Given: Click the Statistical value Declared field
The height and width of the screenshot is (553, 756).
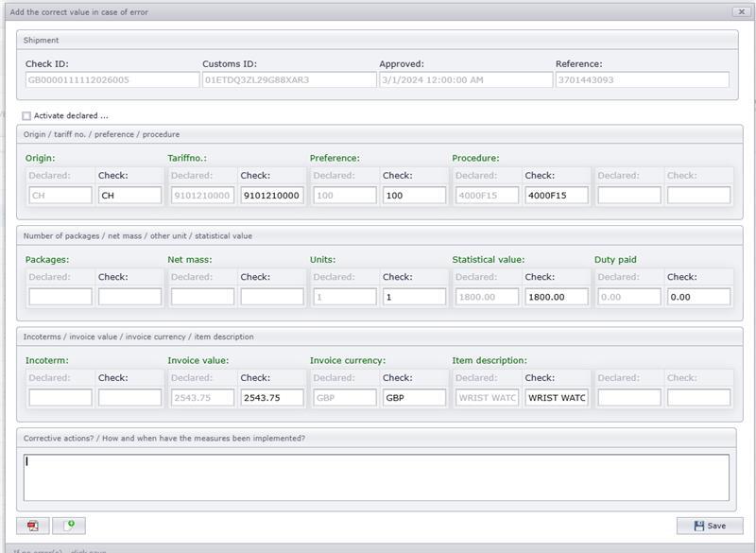Looking at the screenshot, I should coord(487,297).
